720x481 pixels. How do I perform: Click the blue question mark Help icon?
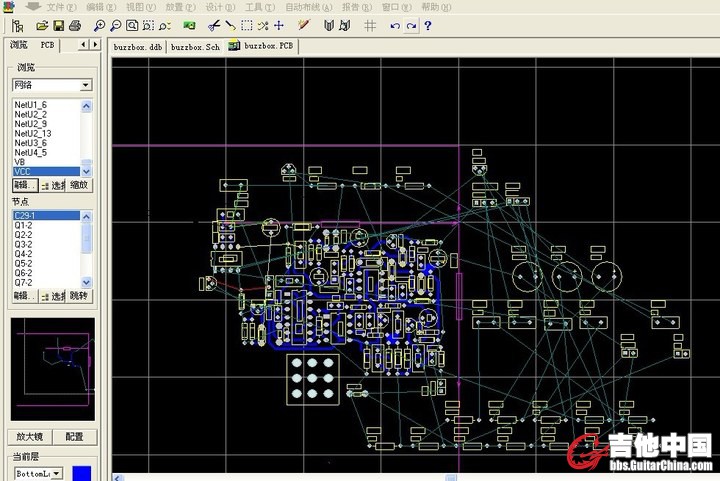[428, 26]
